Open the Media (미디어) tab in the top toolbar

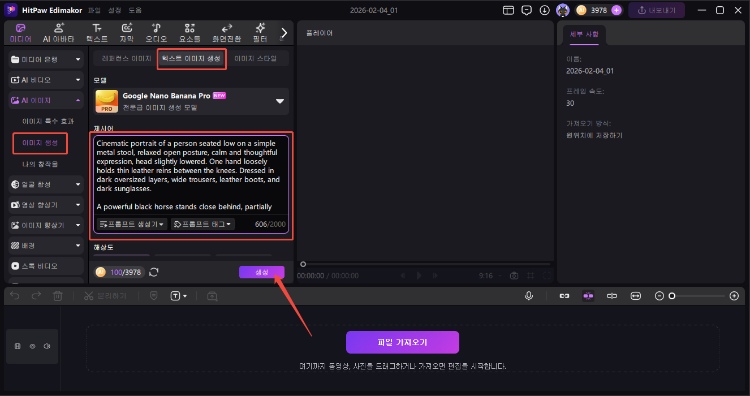coord(21,33)
